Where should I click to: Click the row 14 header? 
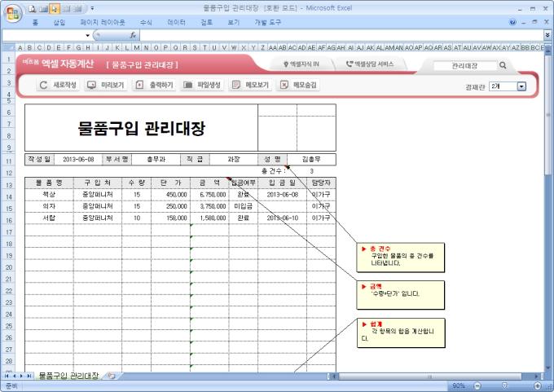point(9,197)
